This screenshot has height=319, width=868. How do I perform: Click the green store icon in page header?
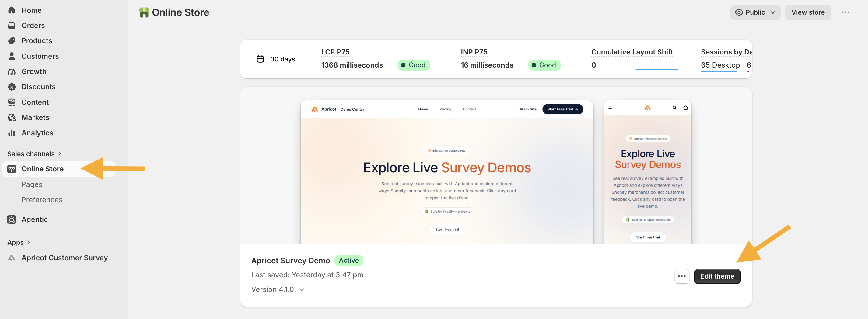[x=144, y=12]
